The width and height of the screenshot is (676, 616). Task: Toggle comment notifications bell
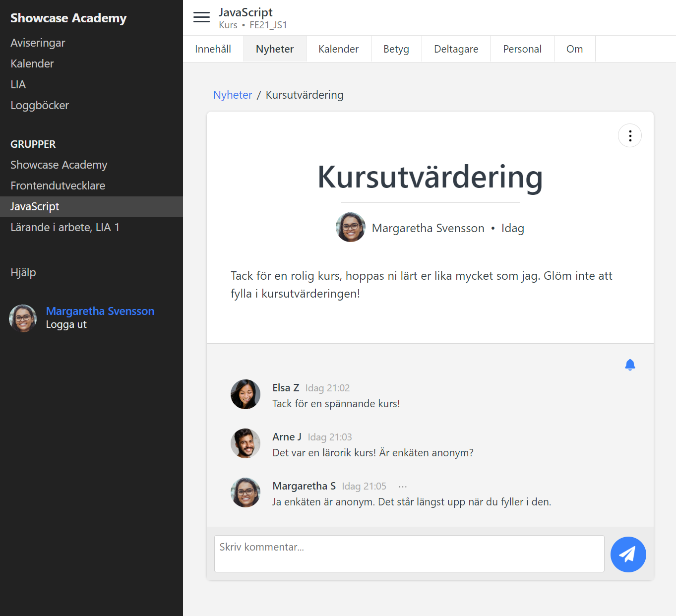click(x=630, y=365)
